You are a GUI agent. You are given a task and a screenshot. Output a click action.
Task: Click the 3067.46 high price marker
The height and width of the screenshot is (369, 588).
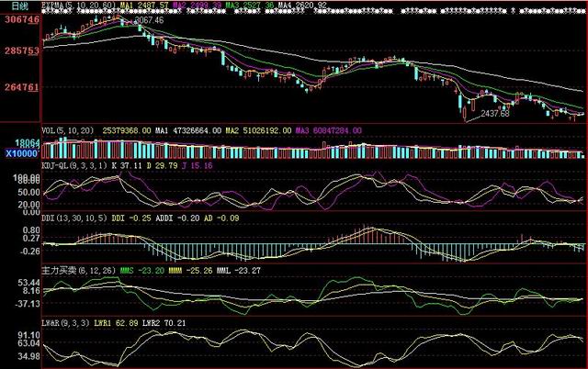(148, 19)
